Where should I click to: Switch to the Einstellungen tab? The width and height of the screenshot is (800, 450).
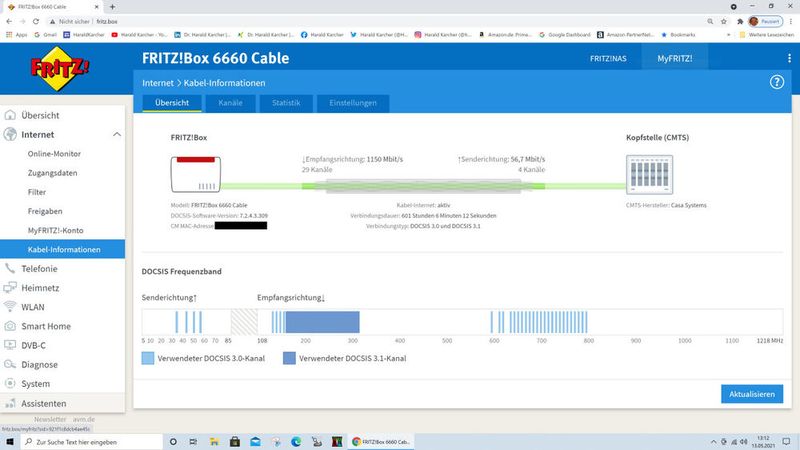(x=353, y=103)
